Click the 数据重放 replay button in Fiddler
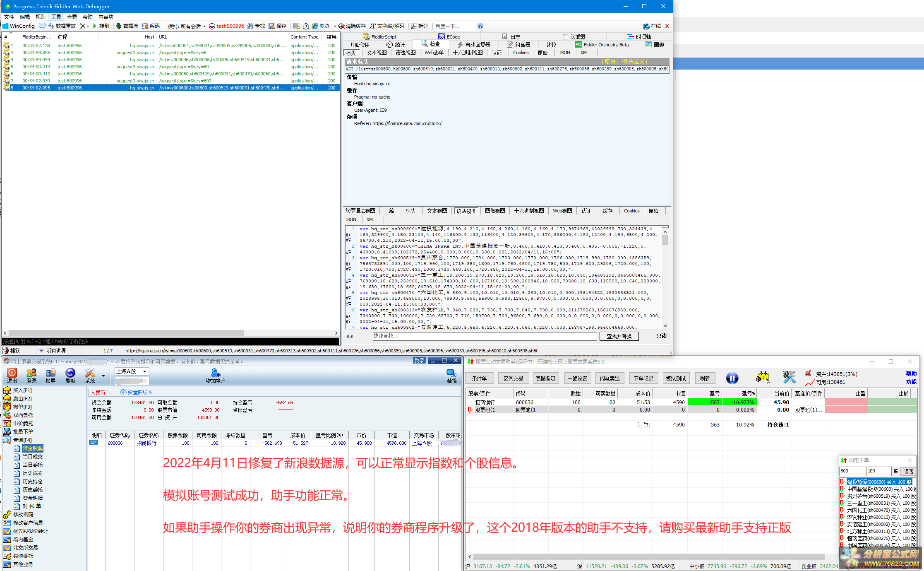Screen dimensions: 924x571 coord(62,26)
